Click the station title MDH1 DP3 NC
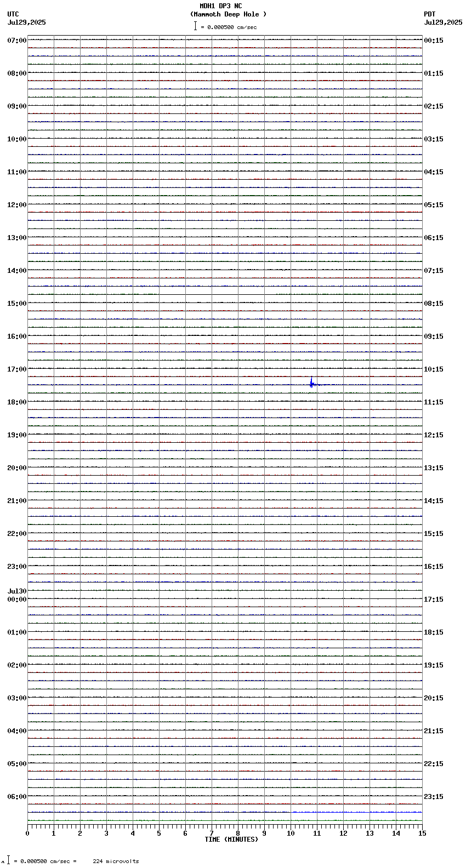 click(x=221, y=6)
